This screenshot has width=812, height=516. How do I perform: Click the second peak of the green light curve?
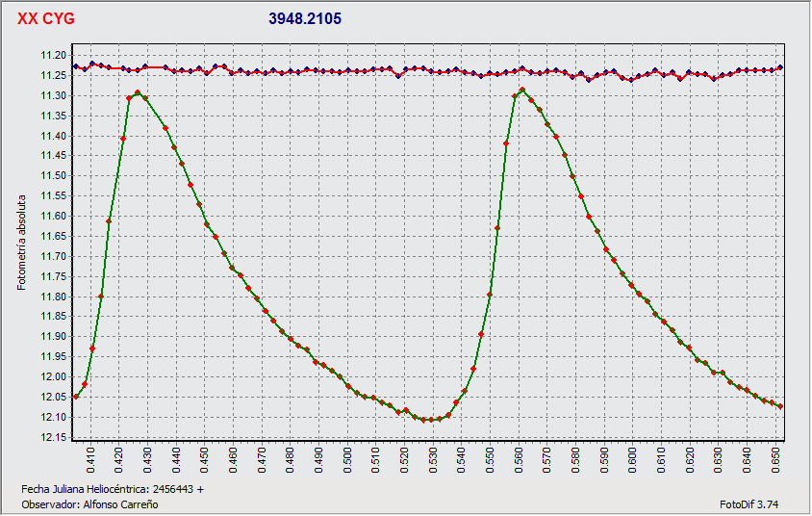coord(522,90)
